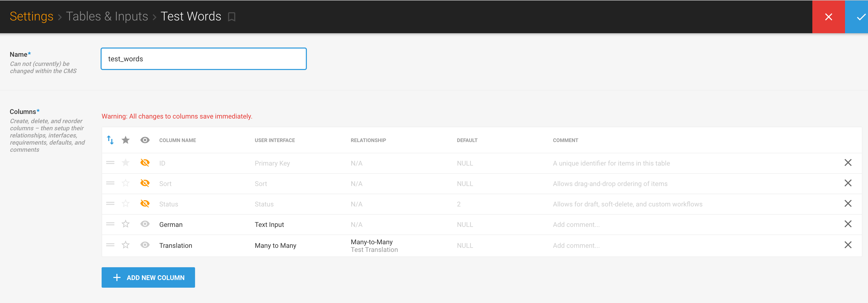Toggle required star for Translation column
This screenshot has width=868, height=303.
[x=126, y=245]
